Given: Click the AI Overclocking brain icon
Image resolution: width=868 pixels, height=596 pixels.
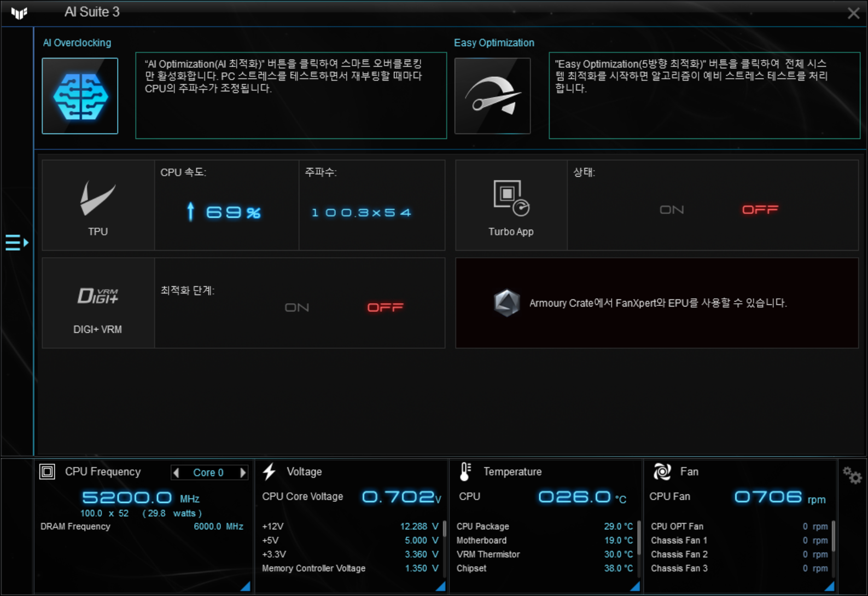Looking at the screenshot, I should (80, 96).
